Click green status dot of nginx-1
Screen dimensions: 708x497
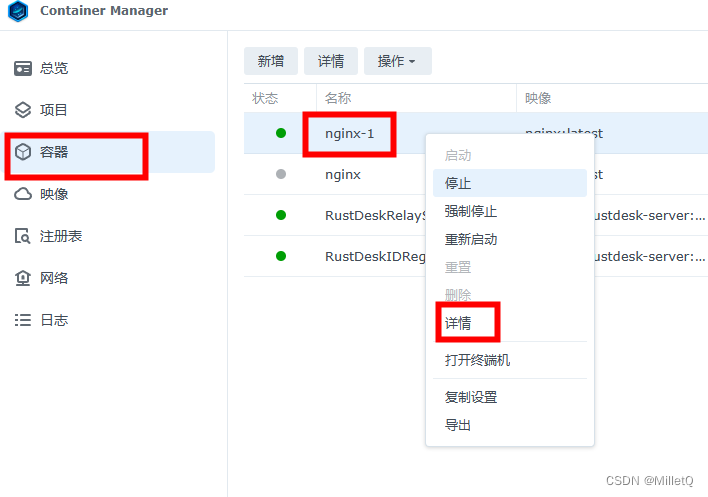click(x=281, y=133)
